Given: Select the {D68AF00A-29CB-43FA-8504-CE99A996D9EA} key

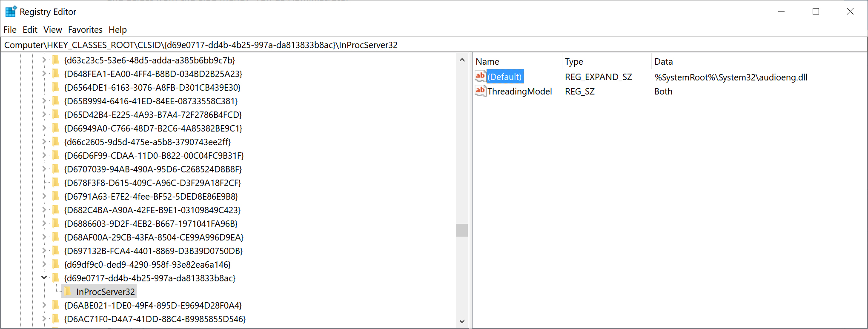Looking at the screenshot, I should pos(154,237).
